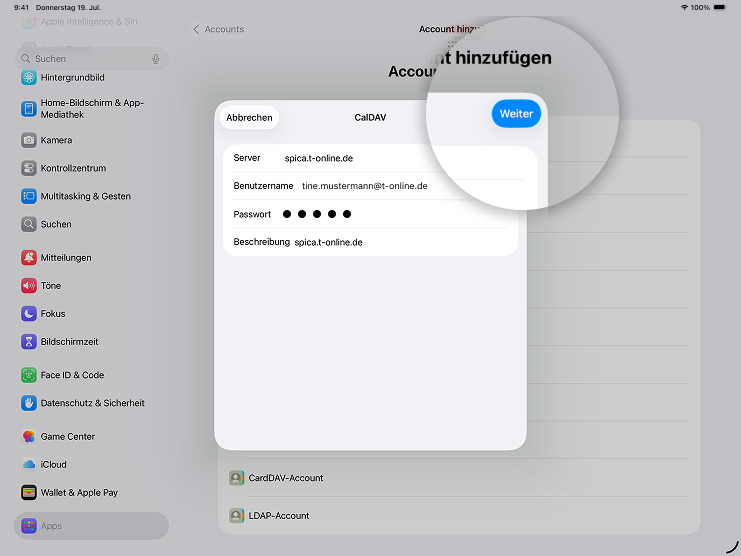
Task: Open Fokus moon icon
Action: (x=29, y=314)
